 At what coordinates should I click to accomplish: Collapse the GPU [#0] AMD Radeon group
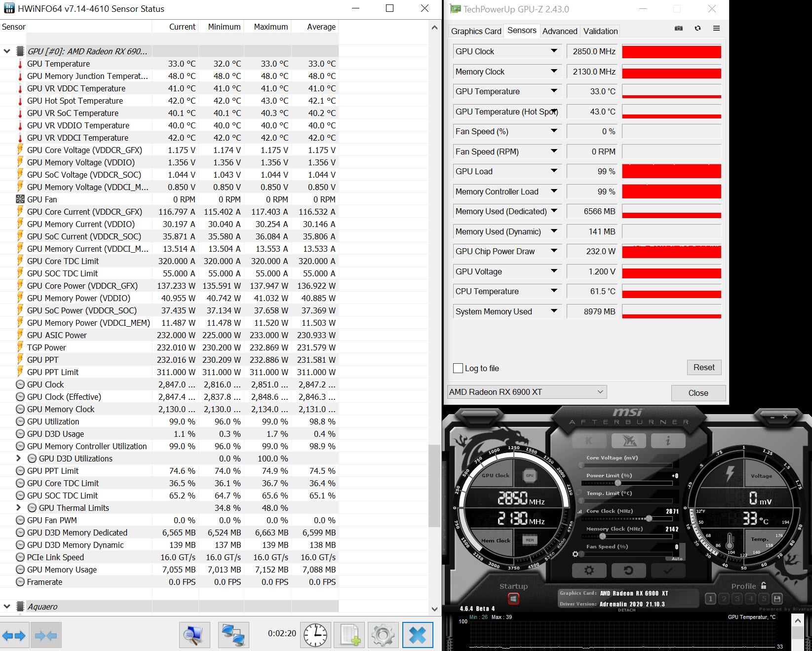[7, 51]
